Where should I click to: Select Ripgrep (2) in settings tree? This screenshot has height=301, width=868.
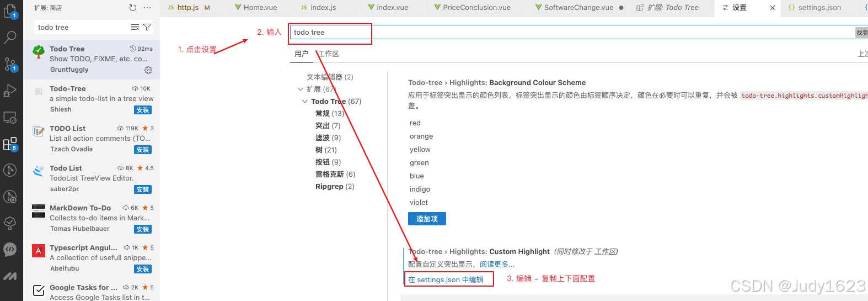tap(335, 186)
